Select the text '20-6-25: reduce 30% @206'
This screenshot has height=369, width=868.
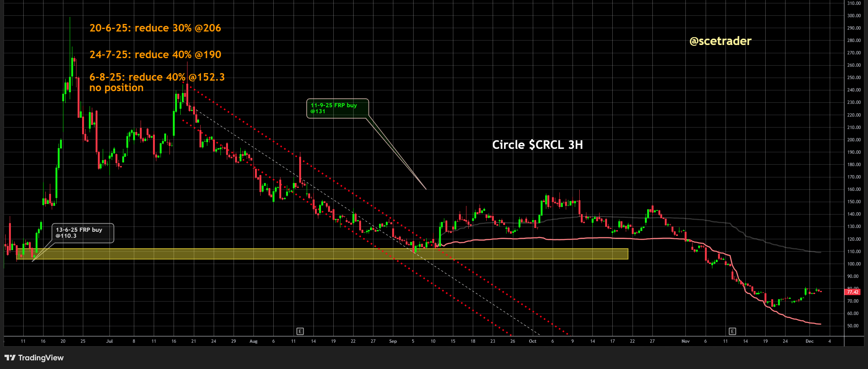(155, 28)
